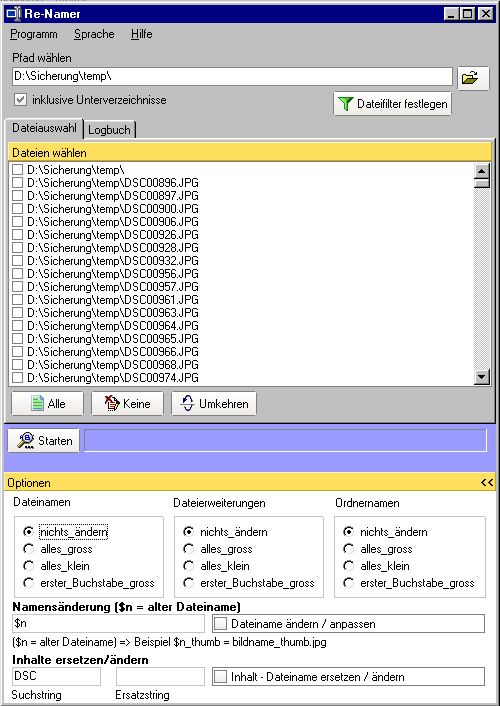Select all files with Alle button
The height and width of the screenshot is (706, 500).
47,403
